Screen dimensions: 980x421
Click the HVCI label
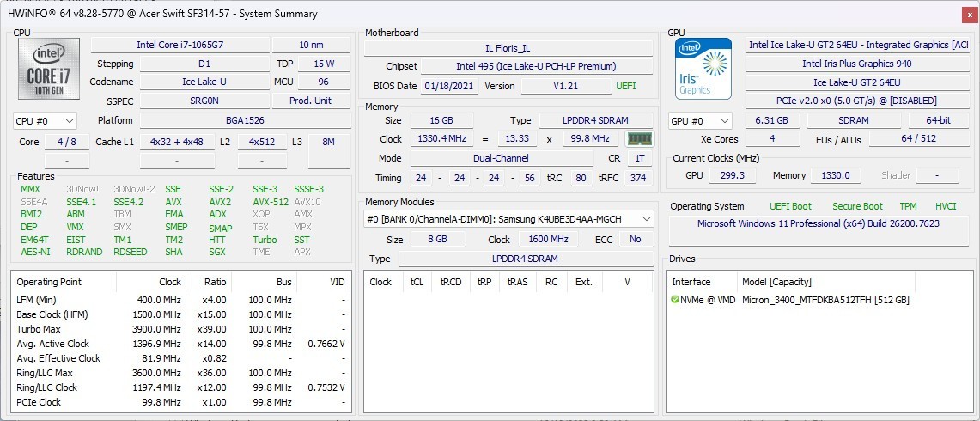(946, 206)
